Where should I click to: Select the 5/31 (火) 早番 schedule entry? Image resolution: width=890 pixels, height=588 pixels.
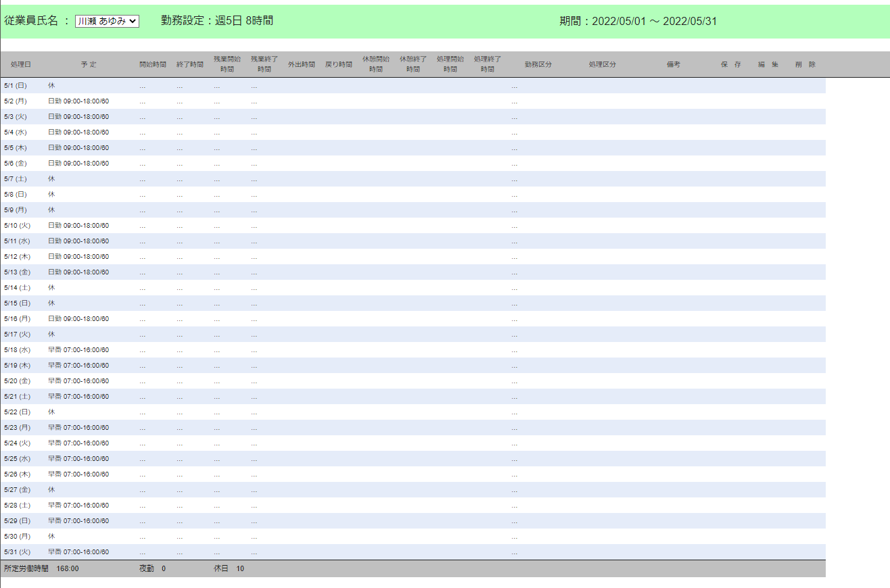(78, 552)
